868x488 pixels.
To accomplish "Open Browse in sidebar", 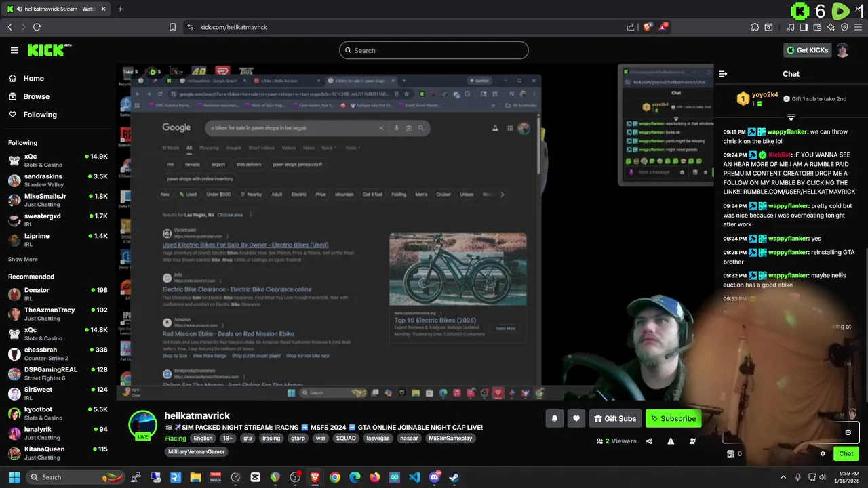I will (36, 96).
